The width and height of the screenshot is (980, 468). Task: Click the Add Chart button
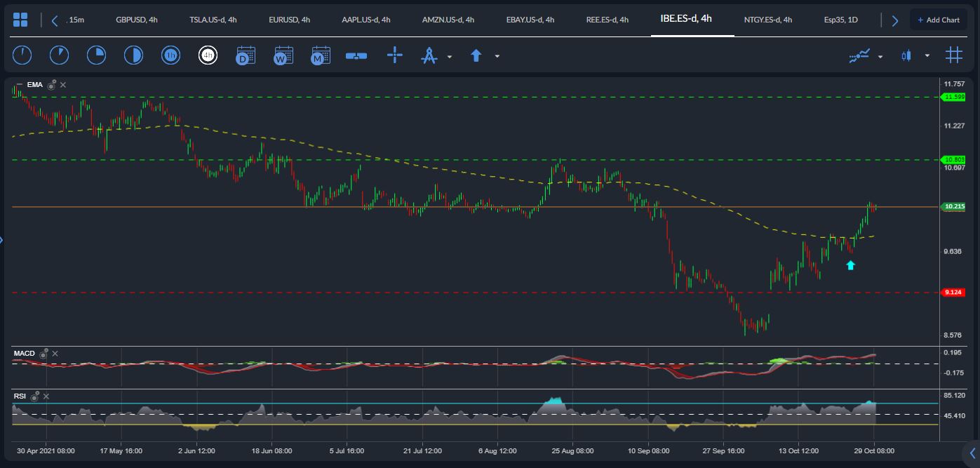pos(939,20)
